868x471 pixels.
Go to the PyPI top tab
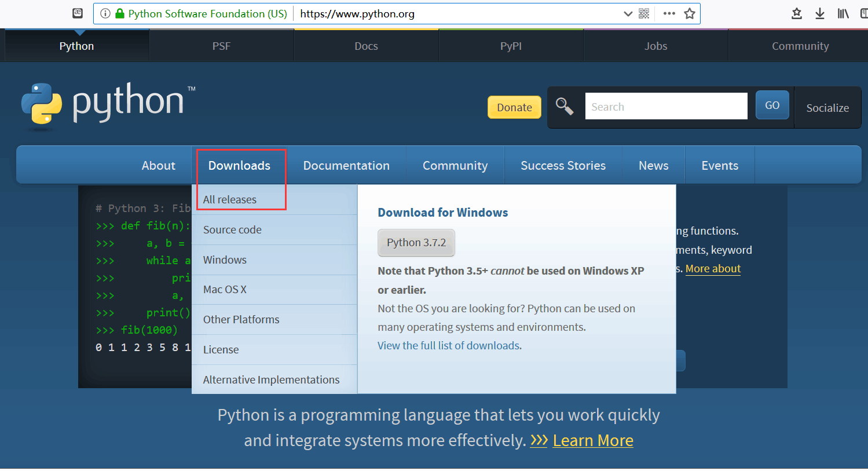click(511, 46)
